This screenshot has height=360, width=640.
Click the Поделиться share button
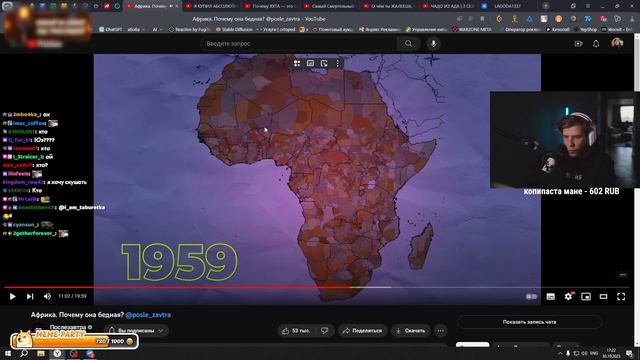coord(362,331)
